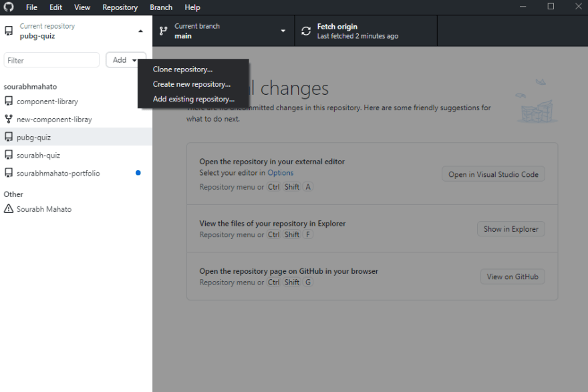The width and height of the screenshot is (588, 392).
Task: Click Fetch origin button
Action: 366,31
